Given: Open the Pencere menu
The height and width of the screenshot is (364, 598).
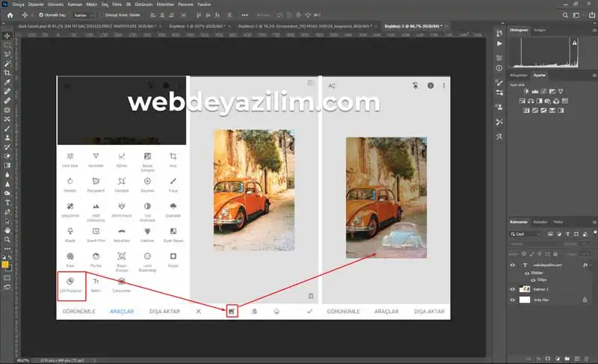Looking at the screenshot, I should click(x=185, y=4).
